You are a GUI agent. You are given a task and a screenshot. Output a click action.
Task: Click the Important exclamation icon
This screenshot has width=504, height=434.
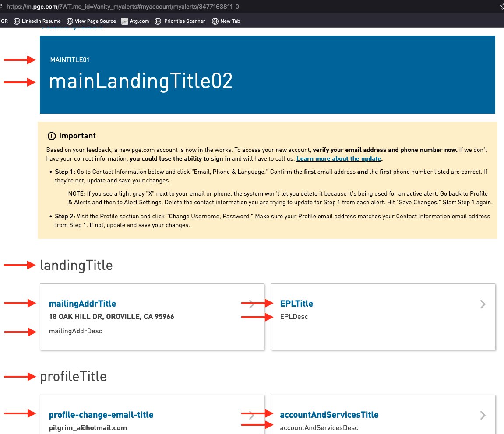51,136
